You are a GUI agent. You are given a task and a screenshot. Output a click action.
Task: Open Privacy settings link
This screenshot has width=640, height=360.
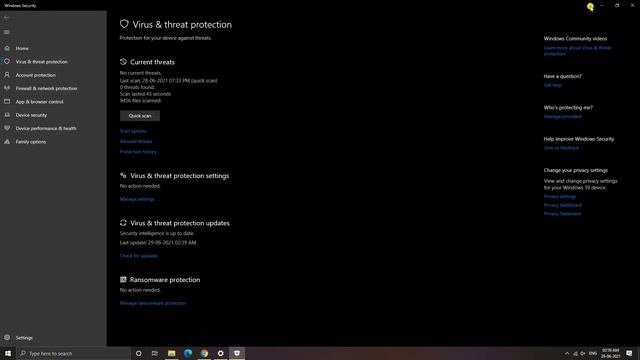coord(560,196)
